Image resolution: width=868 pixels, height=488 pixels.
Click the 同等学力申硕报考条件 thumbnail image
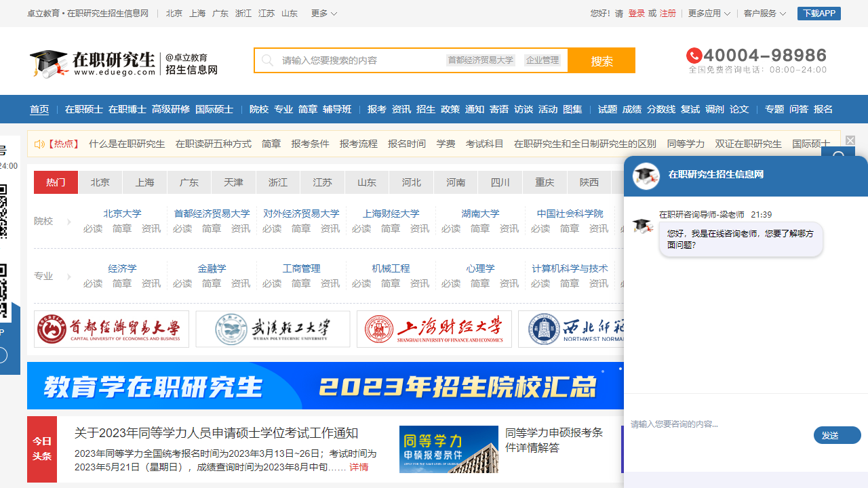click(x=449, y=449)
